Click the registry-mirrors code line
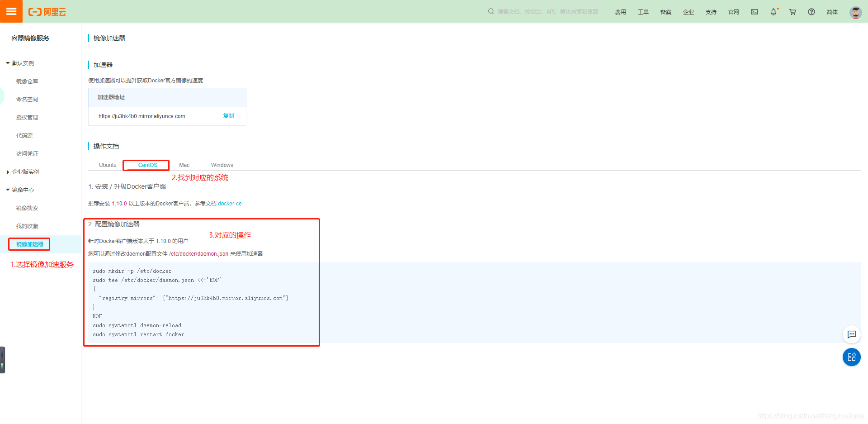This screenshot has width=868, height=424. (193, 298)
